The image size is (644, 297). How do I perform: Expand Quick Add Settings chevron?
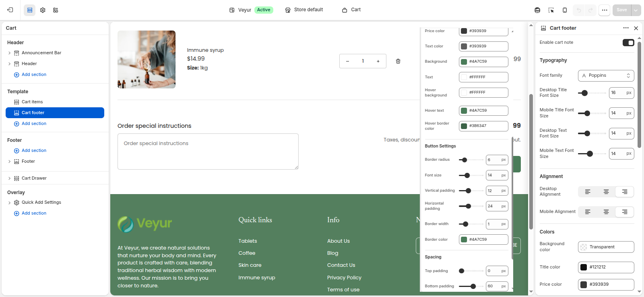point(9,203)
